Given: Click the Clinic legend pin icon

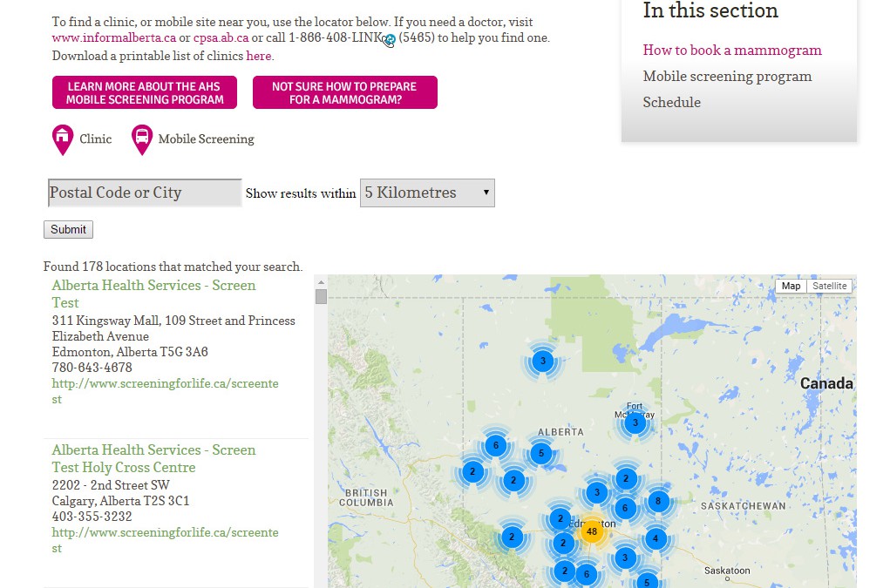Looking at the screenshot, I should 63,139.
